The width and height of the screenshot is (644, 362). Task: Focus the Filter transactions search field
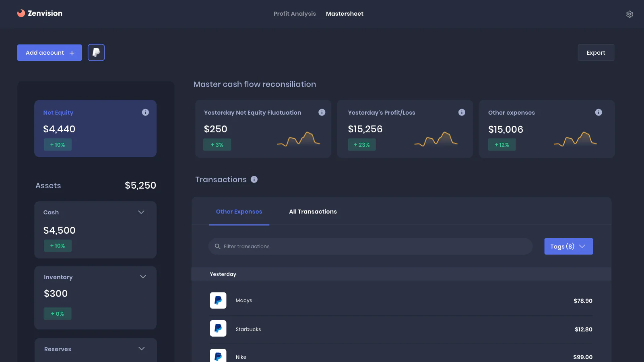[371, 247]
